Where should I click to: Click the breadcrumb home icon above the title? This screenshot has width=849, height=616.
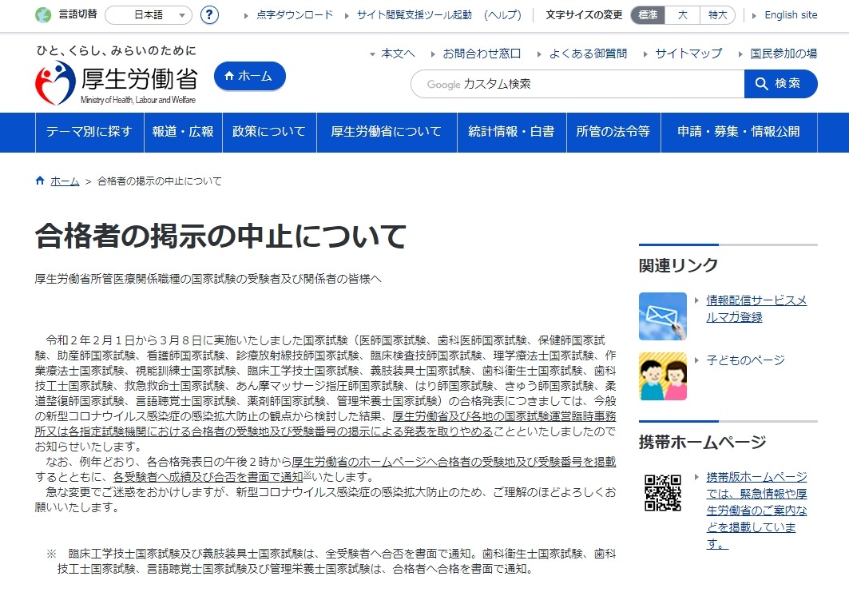38,180
